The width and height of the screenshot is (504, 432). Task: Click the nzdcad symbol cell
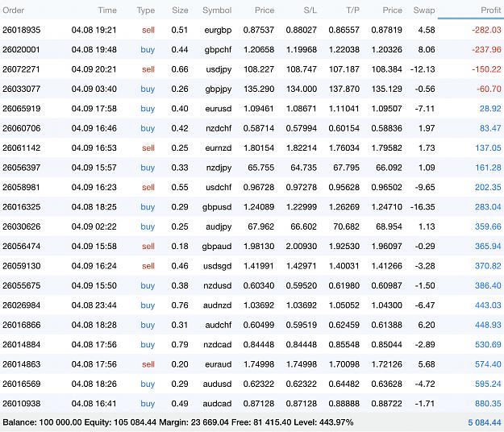(x=217, y=344)
